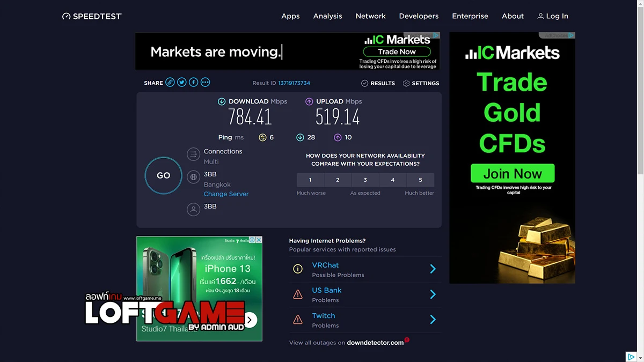Click the Speedtest logo

click(92, 16)
